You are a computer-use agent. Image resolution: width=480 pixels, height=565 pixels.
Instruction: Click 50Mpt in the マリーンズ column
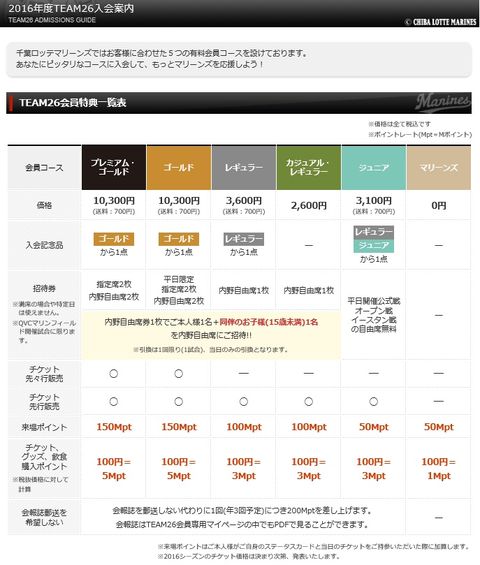[439, 427]
